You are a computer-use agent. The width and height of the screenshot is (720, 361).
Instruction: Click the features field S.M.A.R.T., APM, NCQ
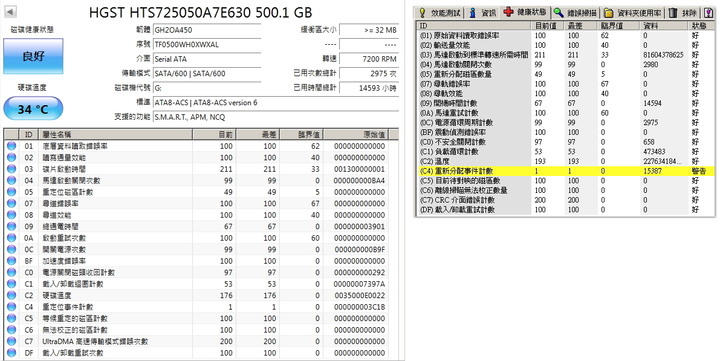pyautogui.click(x=276, y=117)
